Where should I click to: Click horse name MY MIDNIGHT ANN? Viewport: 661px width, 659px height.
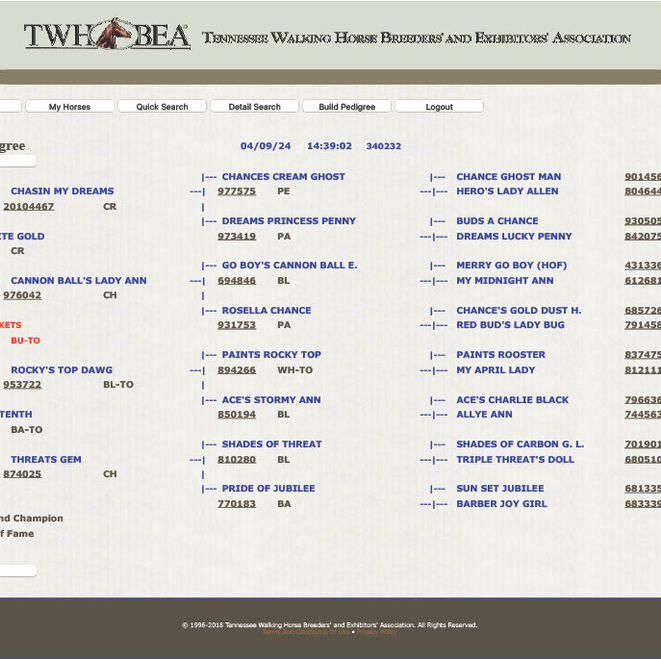pyautogui.click(x=505, y=280)
